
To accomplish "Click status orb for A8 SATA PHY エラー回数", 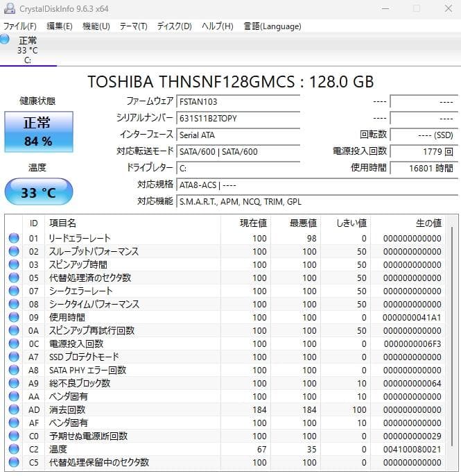I will pyautogui.click(x=14, y=371).
